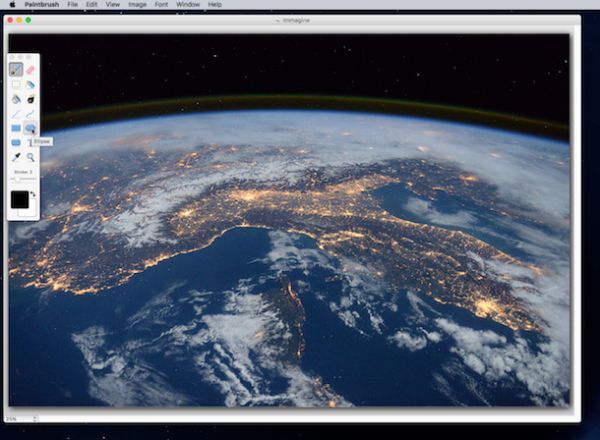Open the Apple menu
600x440 pixels.
[x=12, y=5]
